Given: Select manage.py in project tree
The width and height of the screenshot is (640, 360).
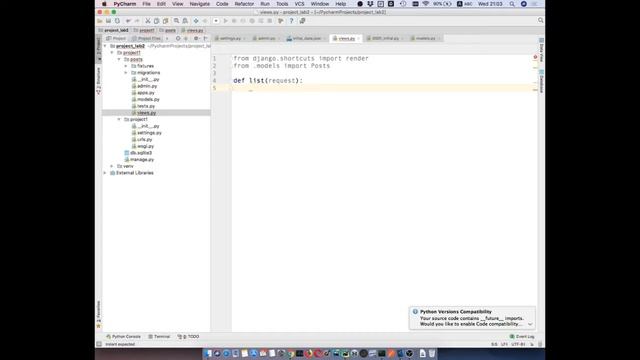Looking at the screenshot, I should point(139,160).
